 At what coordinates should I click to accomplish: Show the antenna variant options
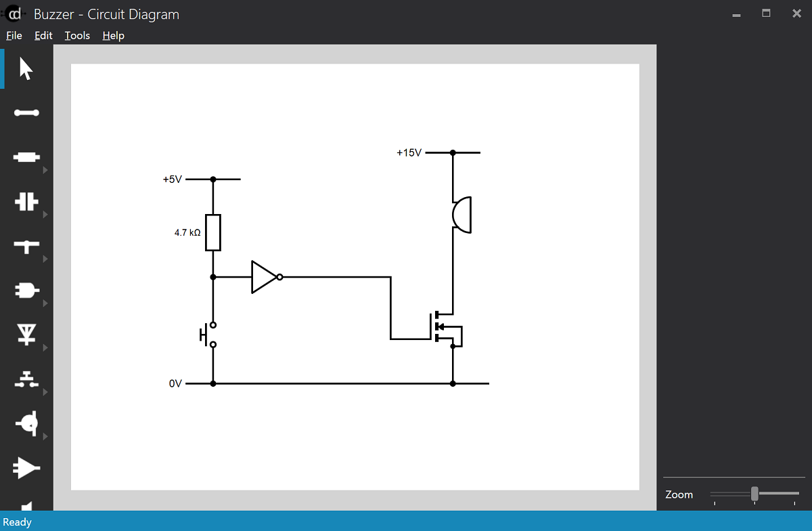pyautogui.click(x=46, y=347)
